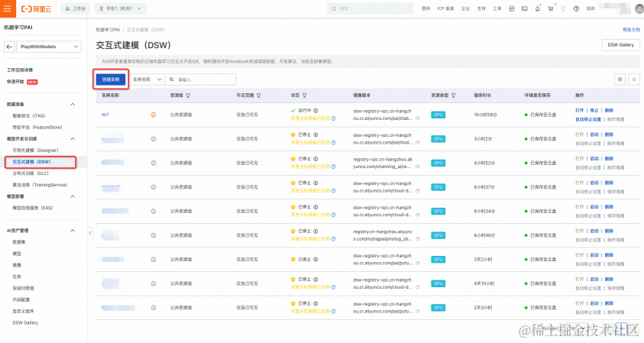The height and width of the screenshot is (343, 644).
Task: Open 数据集 in sidebar
Action: click(x=19, y=242)
